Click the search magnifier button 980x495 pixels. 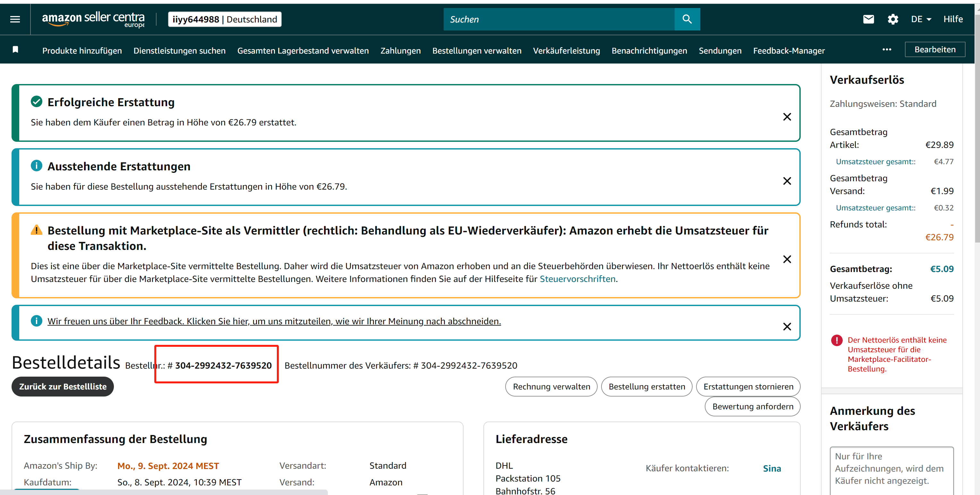click(x=687, y=19)
